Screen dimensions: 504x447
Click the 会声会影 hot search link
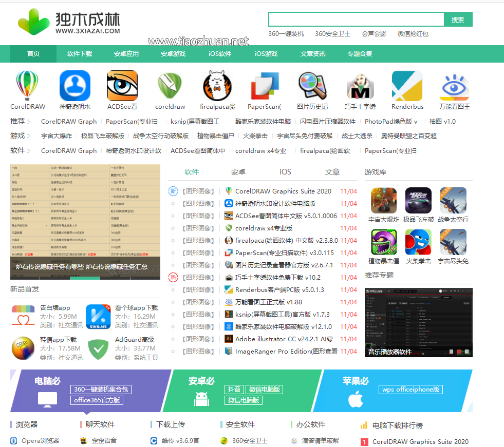point(374,34)
